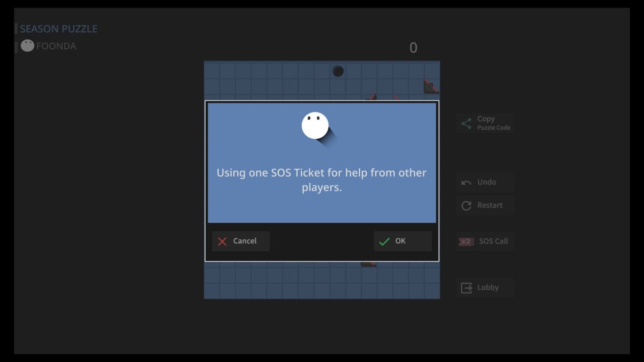Click the red X icon beside Cancel

[222, 241]
